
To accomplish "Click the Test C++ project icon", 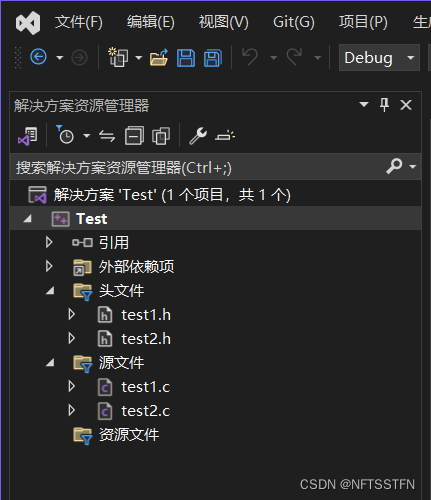I will pyautogui.click(x=60, y=219).
